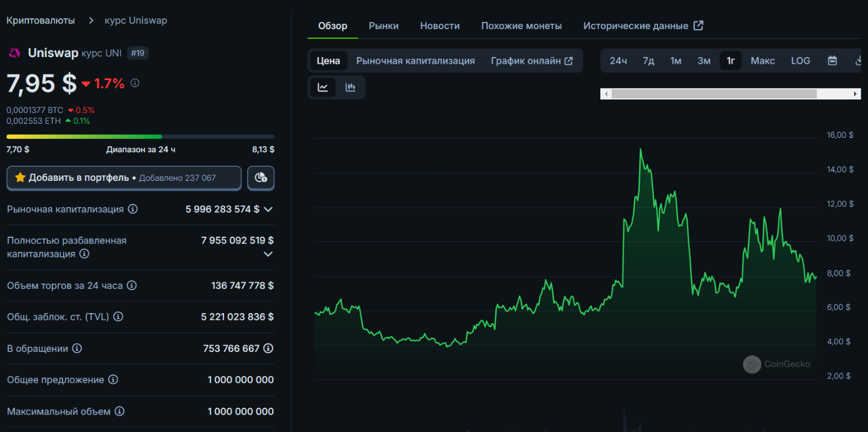Expand the market capitalization value chevron

click(x=268, y=209)
